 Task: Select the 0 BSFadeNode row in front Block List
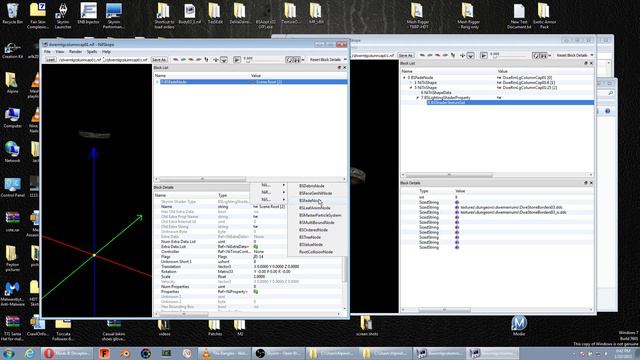click(251, 82)
